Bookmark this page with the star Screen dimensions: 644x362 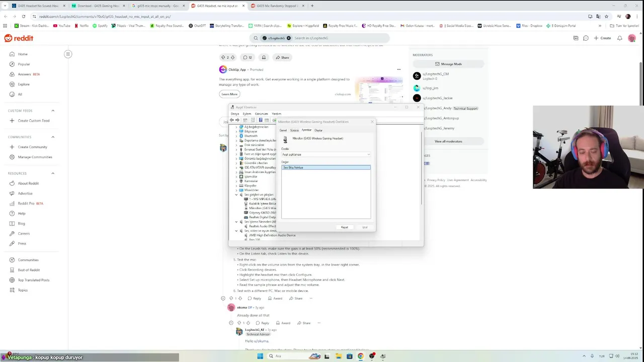pyautogui.click(x=606, y=16)
